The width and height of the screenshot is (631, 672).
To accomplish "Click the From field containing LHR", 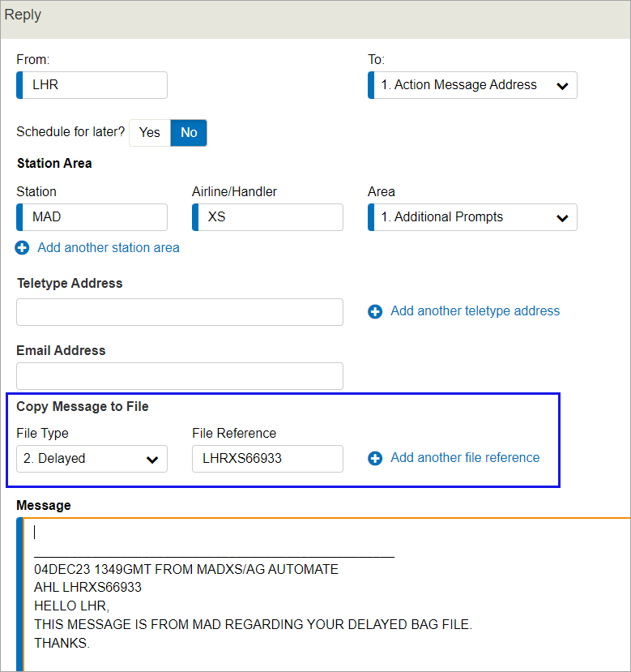I will tap(92, 85).
